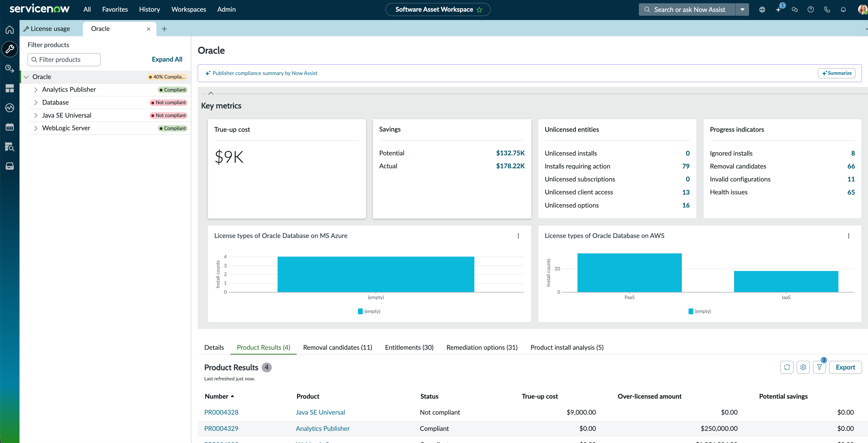The width and height of the screenshot is (868, 443).
Task: Open Now Assist sparkle icon with badge
Action: 779,9
